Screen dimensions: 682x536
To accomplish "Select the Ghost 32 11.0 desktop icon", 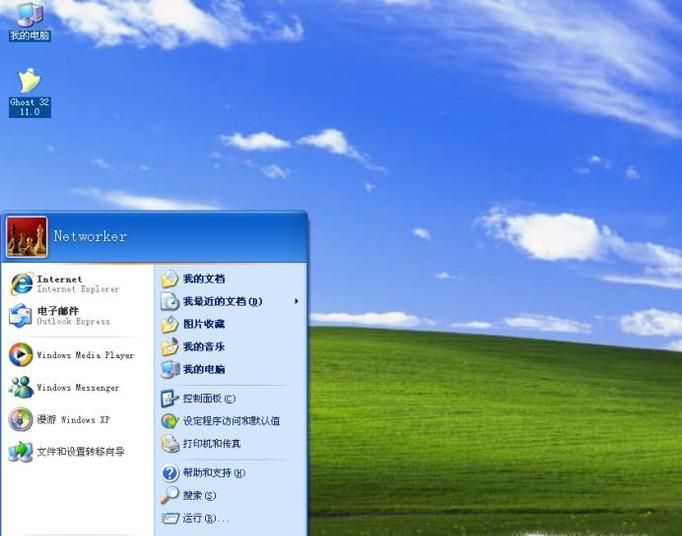I will (x=30, y=93).
